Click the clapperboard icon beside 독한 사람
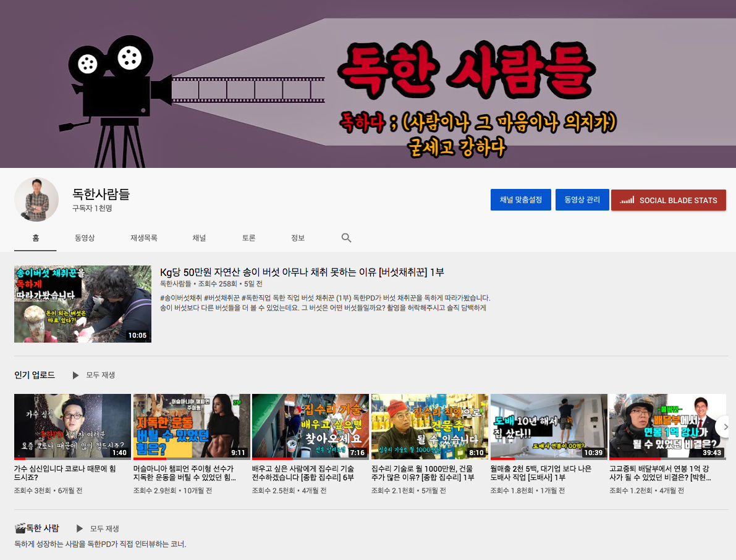 20,528
